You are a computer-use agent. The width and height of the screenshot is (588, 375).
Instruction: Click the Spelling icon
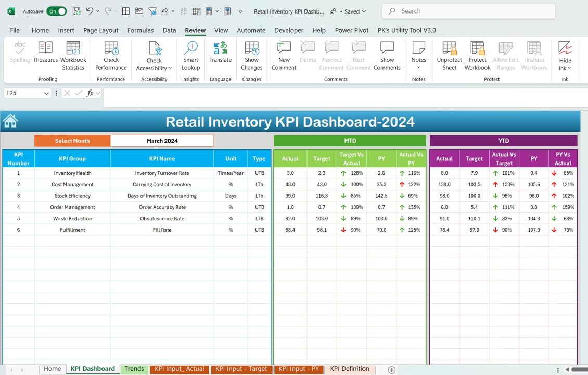coord(20,48)
